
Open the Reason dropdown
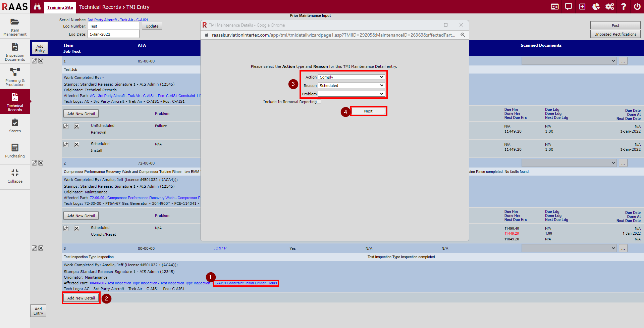(351, 86)
